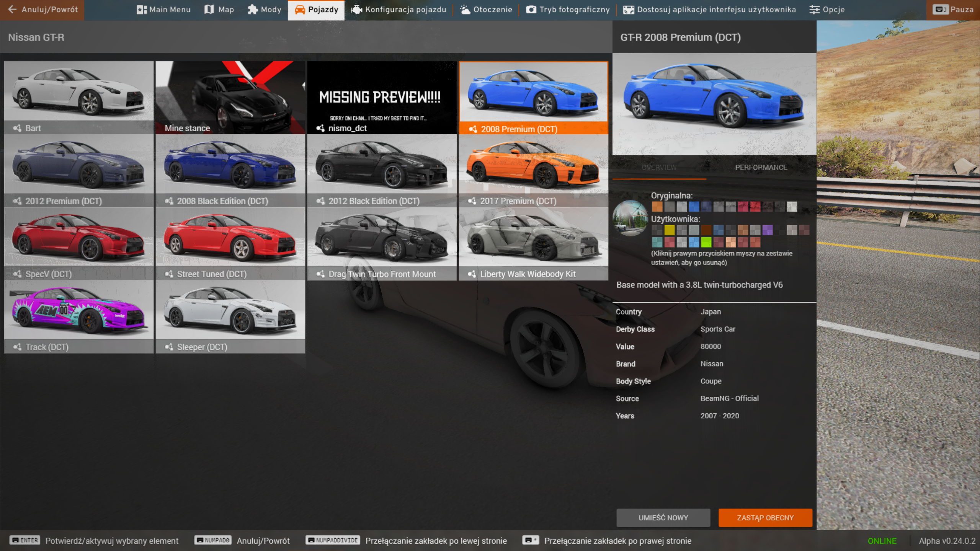The image size is (980, 551).
Task: Pick the yellow Użytkownika color swatch
Action: pos(670,230)
